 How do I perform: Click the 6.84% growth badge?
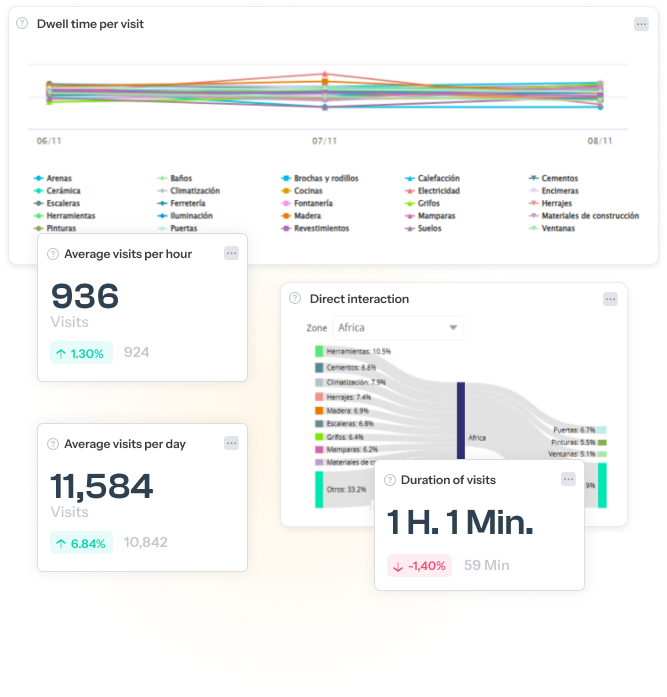click(x=81, y=543)
